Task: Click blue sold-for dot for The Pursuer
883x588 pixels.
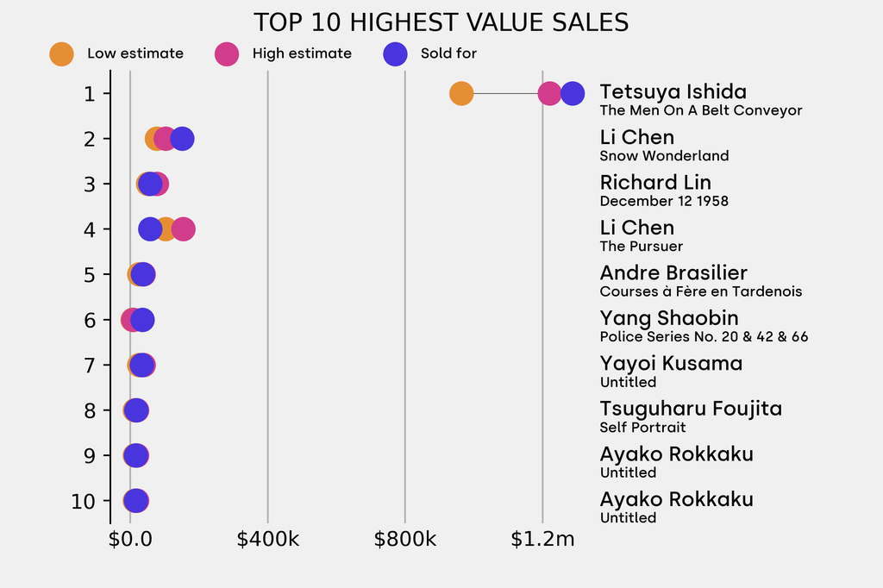Action: [149, 228]
